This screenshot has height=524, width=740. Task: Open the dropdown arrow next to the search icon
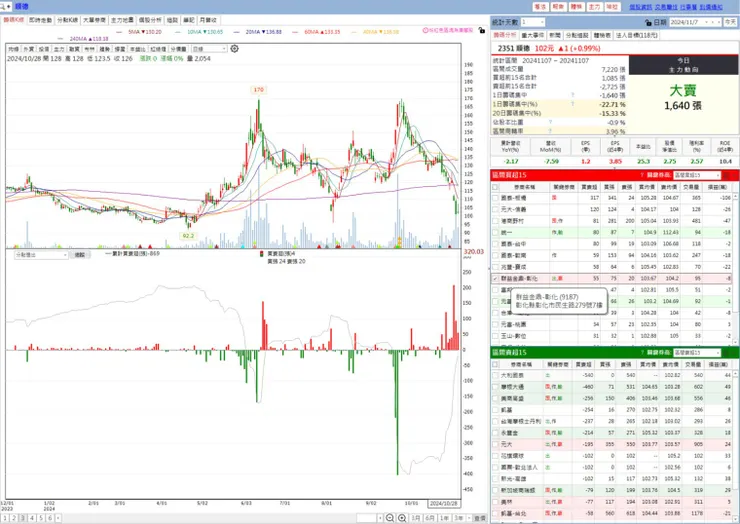coord(9,7)
